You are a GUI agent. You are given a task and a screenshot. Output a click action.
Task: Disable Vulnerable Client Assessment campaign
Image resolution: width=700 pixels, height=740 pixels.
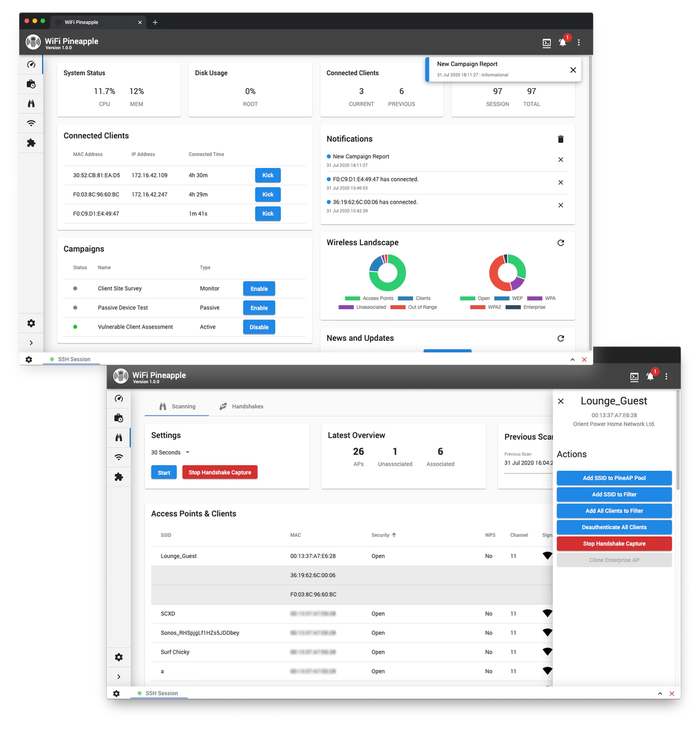pyautogui.click(x=259, y=327)
